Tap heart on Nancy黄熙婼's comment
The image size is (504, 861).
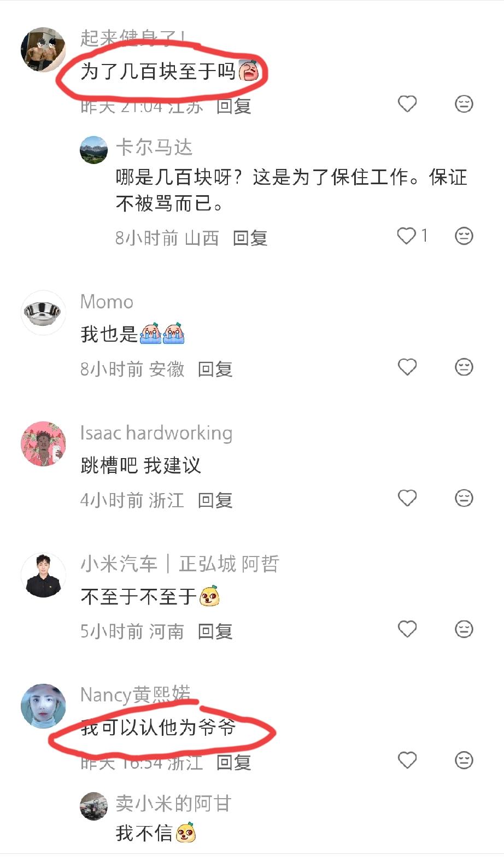(407, 760)
